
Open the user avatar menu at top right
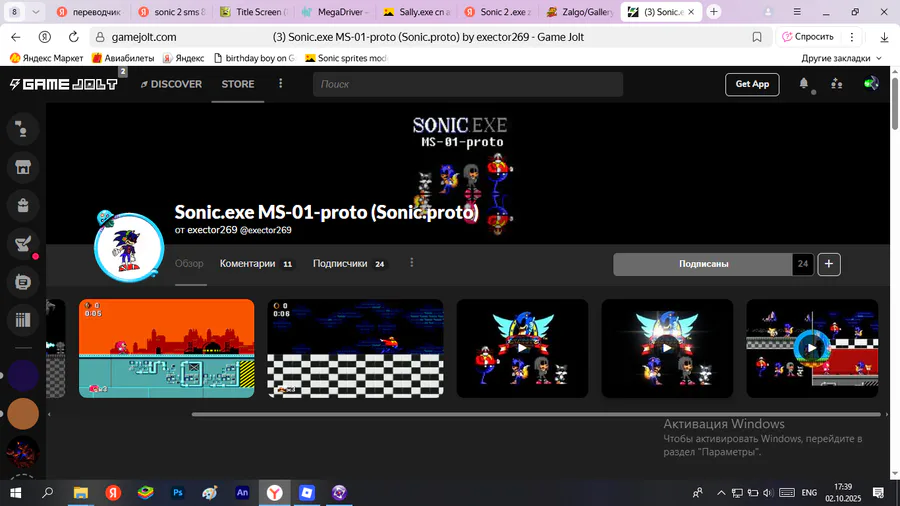[871, 84]
